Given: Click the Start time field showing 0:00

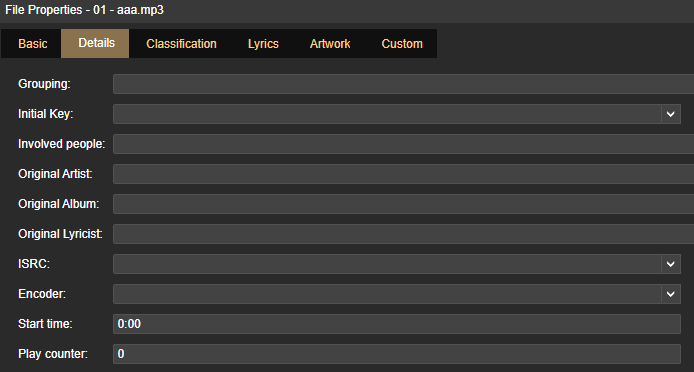Looking at the screenshot, I should point(397,324).
